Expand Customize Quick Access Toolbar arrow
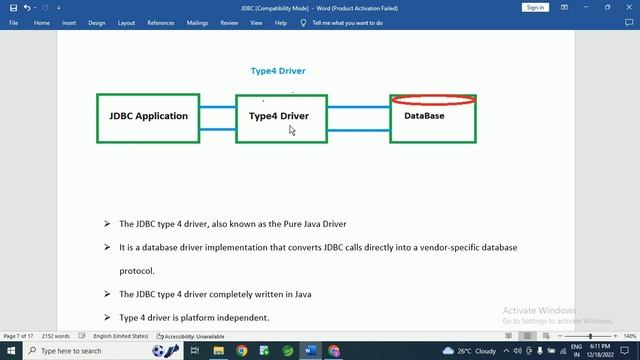640x360 pixels. click(59, 8)
